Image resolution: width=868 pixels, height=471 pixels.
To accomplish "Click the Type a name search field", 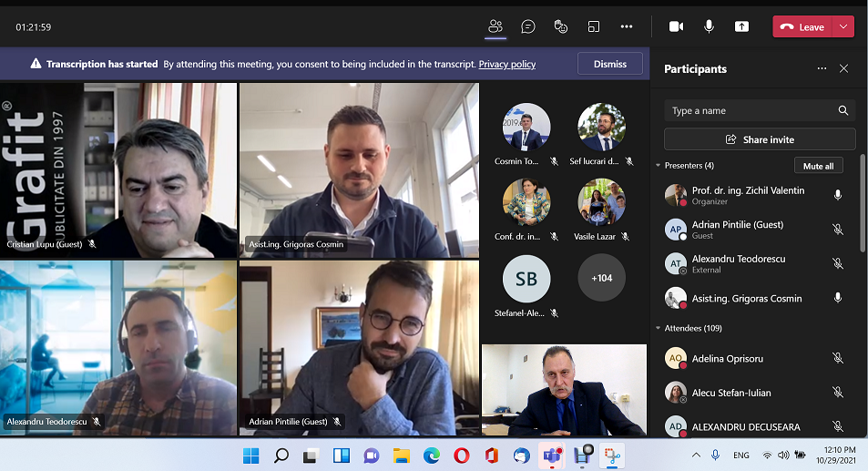I will [751, 111].
